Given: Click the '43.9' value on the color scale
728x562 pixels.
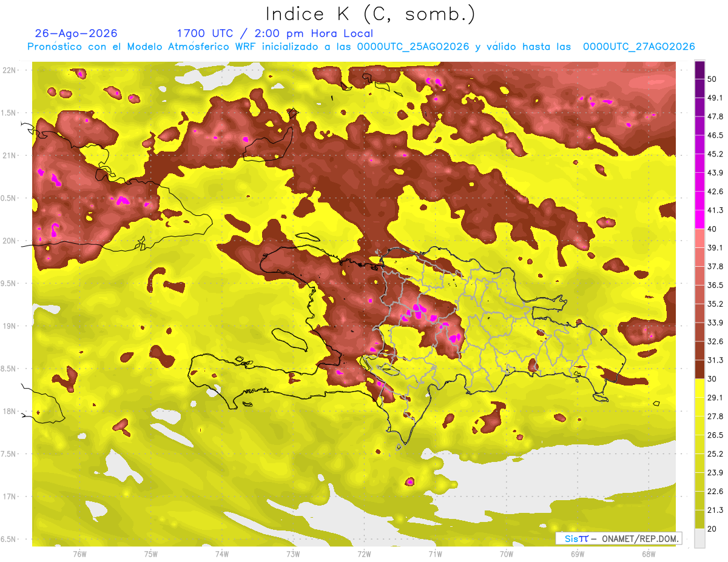Looking at the screenshot, I should point(715,173).
